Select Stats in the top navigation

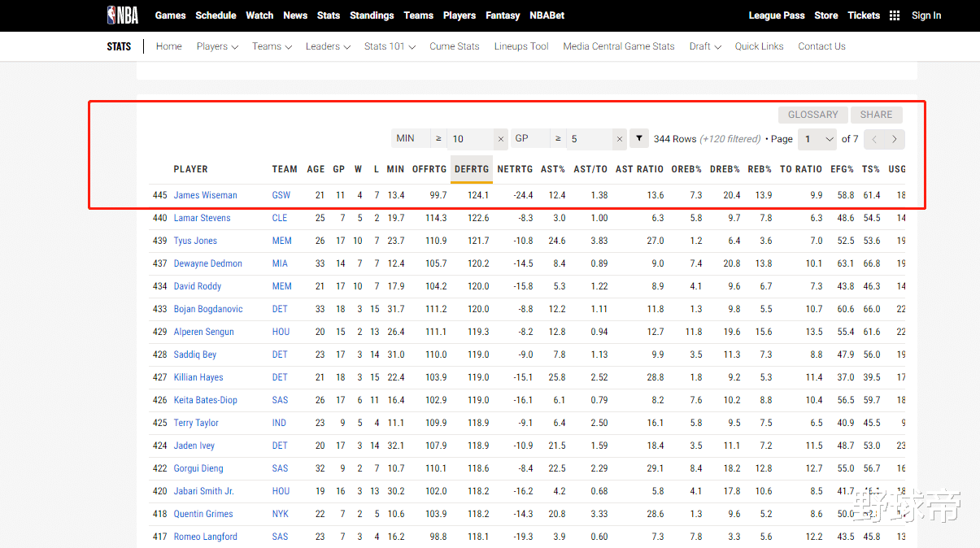[329, 15]
